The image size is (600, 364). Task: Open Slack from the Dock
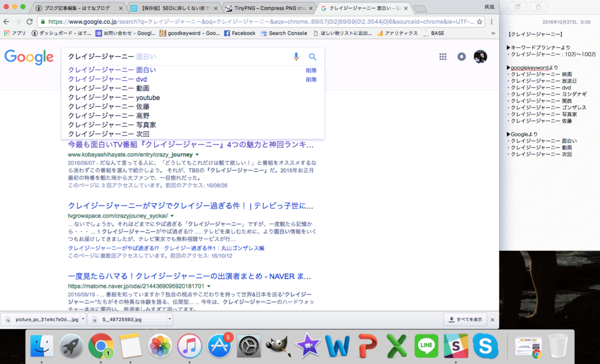click(x=456, y=346)
